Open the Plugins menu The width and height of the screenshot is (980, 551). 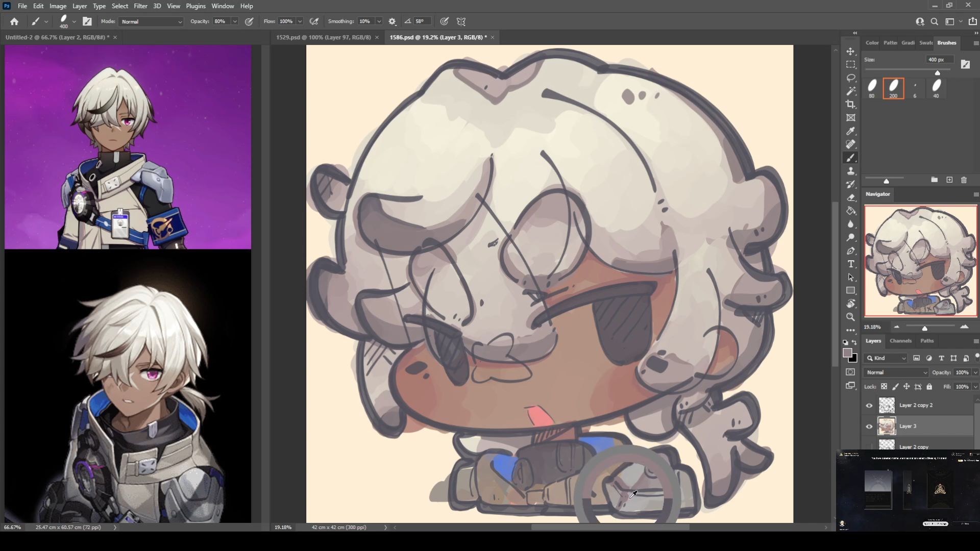(x=195, y=6)
